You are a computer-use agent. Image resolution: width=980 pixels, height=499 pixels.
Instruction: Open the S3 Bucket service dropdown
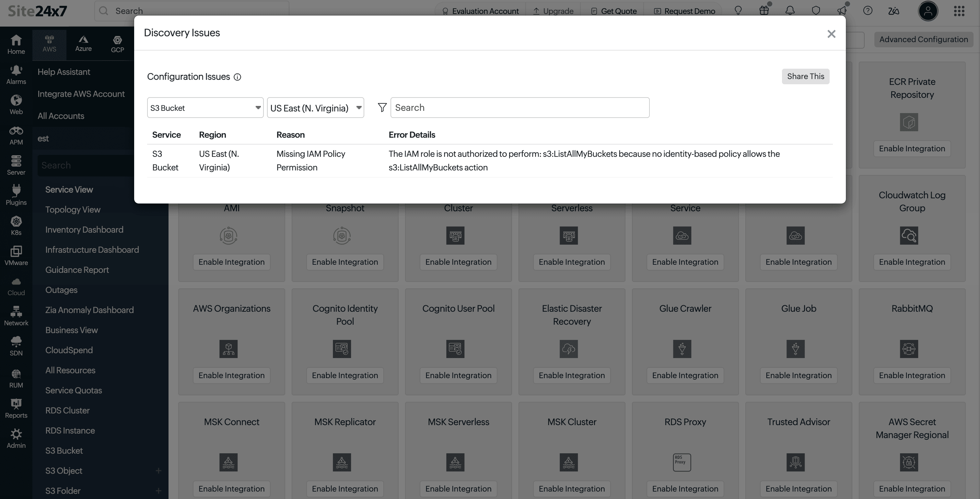(205, 108)
